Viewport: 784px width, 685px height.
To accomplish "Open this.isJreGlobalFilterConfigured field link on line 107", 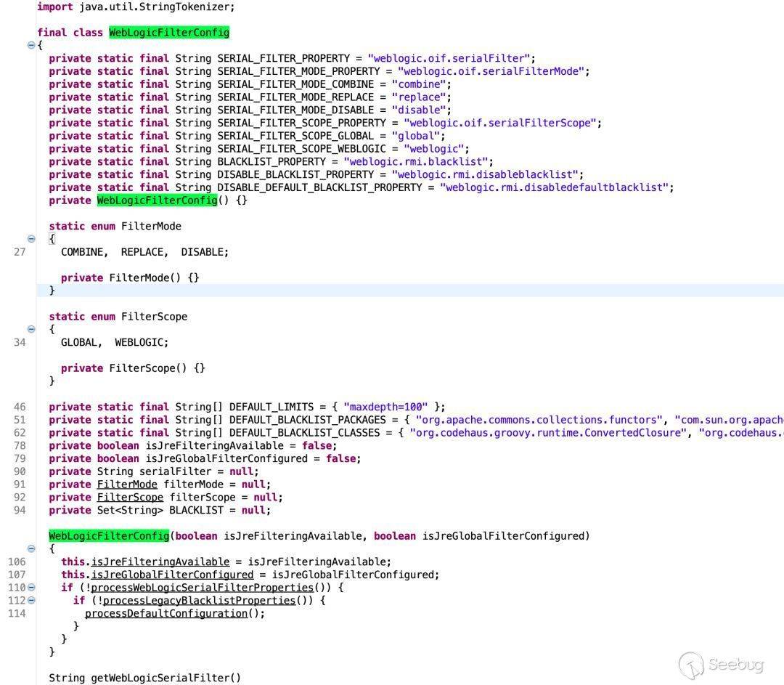I will pos(172,575).
